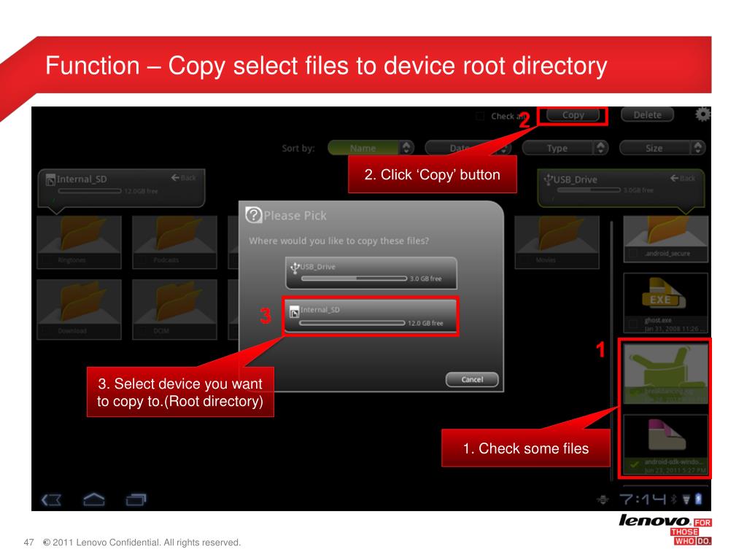The width and height of the screenshot is (747, 560).
Task: Toggle sort order arrows beside Size
Action: click(x=698, y=147)
